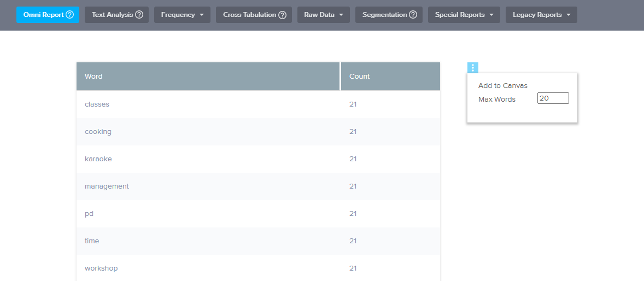Click the help icon beside Text Analysis
Image resolution: width=644 pixels, height=281 pixels.
pos(139,15)
